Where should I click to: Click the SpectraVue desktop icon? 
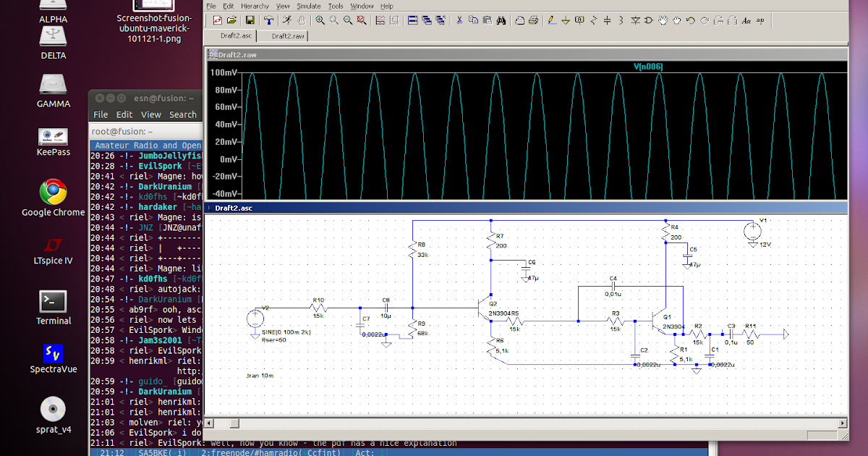(54, 360)
